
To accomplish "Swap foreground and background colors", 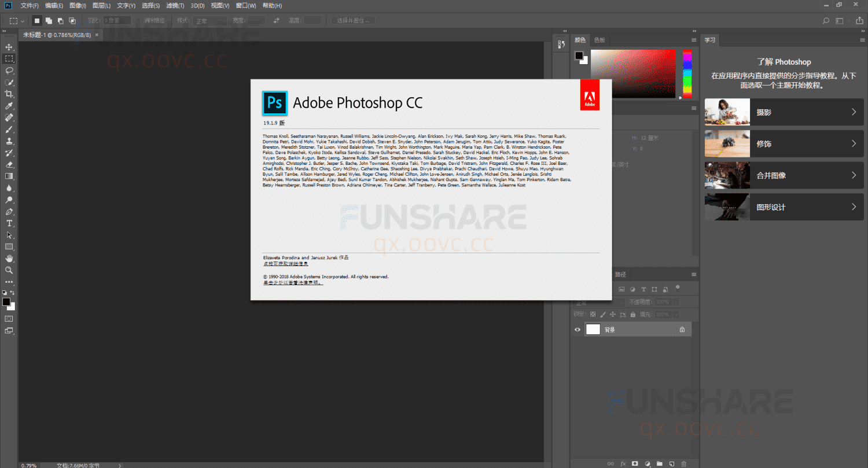I will [x=13, y=293].
